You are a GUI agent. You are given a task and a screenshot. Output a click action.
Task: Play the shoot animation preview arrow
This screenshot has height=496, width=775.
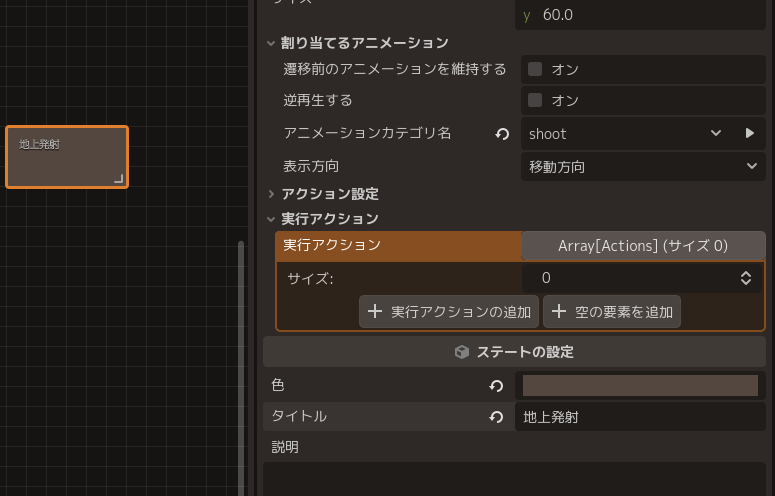[x=750, y=133]
